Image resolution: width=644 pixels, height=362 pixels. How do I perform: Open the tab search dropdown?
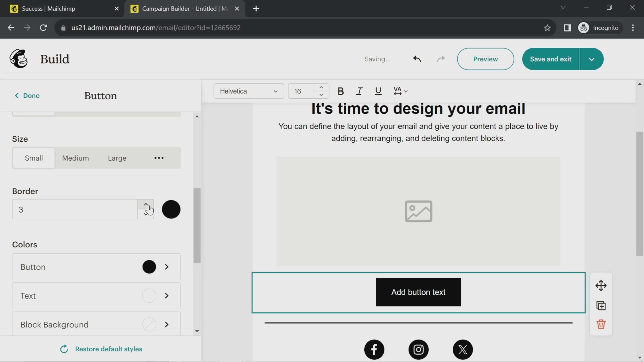point(563,8)
